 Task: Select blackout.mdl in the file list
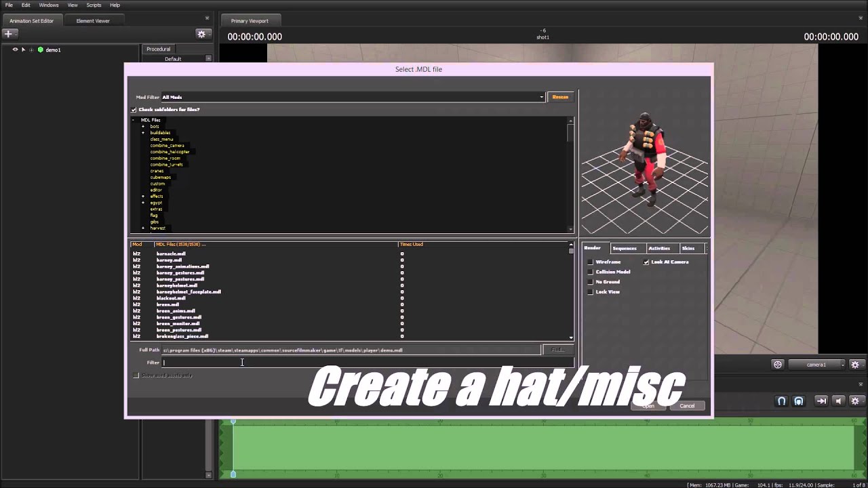tap(171, 298)
